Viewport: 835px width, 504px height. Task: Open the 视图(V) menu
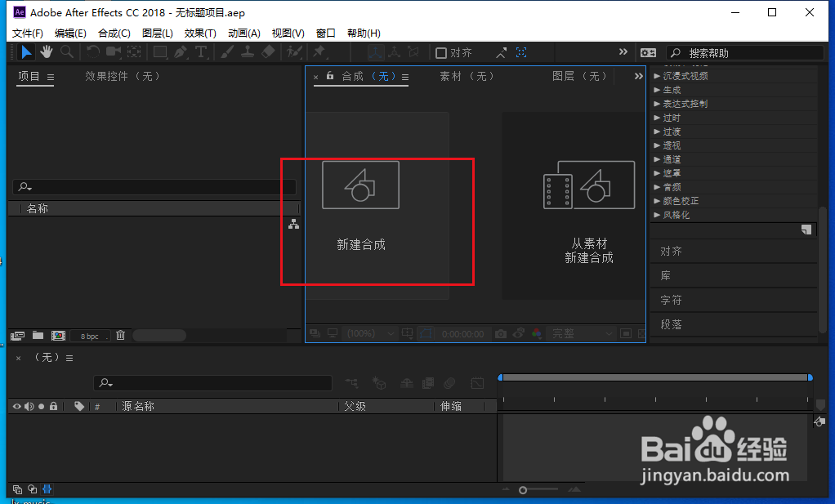[288, 33]
